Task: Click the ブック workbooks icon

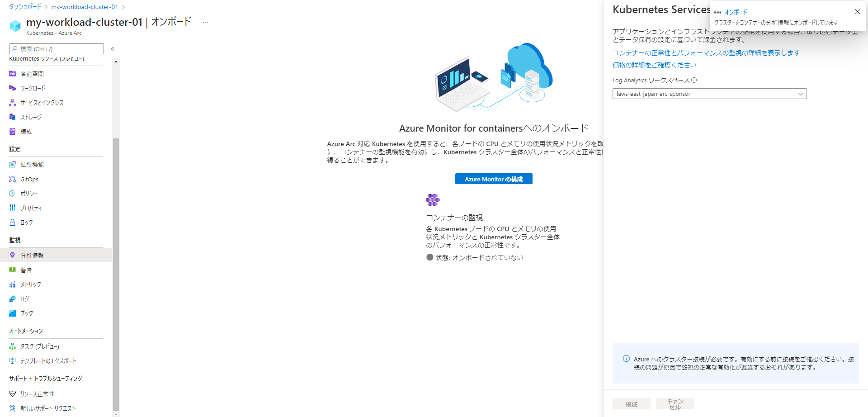Action: pos(13,313)
